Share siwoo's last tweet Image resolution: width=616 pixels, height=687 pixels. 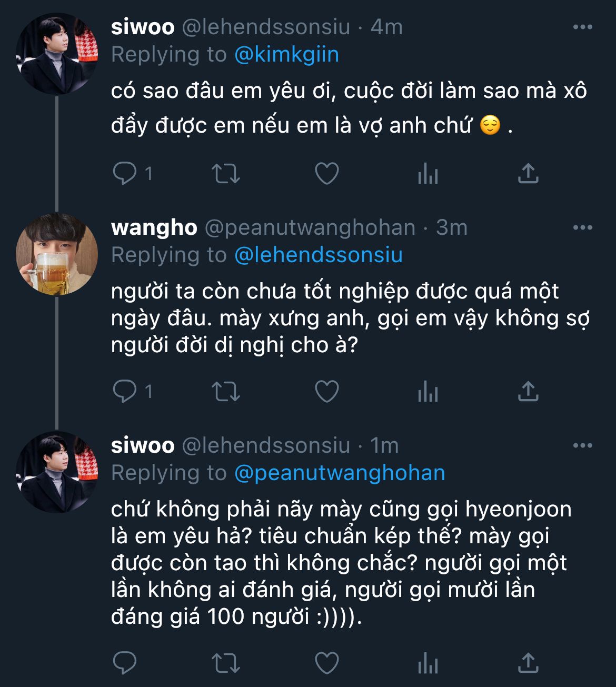(x=528, y=663)
